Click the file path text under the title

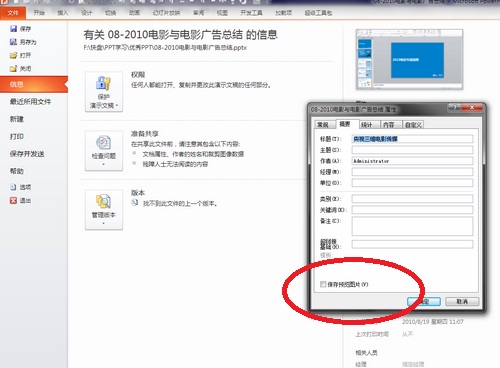click(165, 48)
